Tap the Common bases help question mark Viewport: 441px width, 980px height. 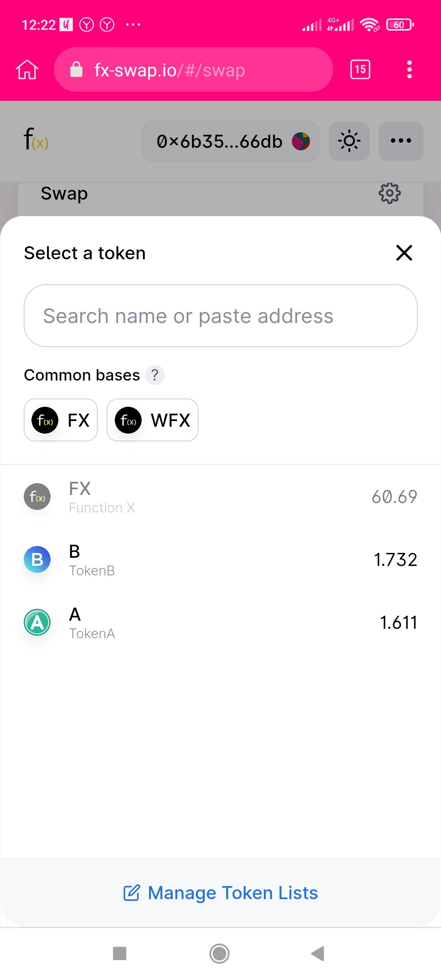pos(155,375)
